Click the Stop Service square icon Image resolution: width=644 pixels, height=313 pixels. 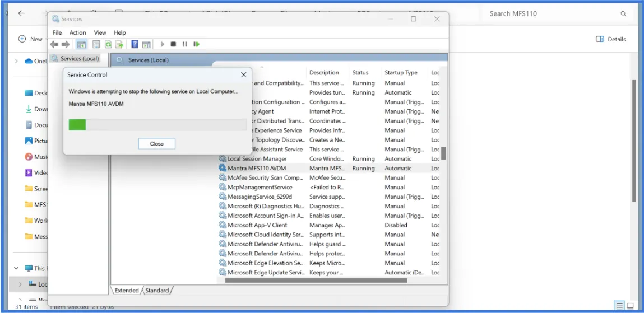[x=173, y=44]
